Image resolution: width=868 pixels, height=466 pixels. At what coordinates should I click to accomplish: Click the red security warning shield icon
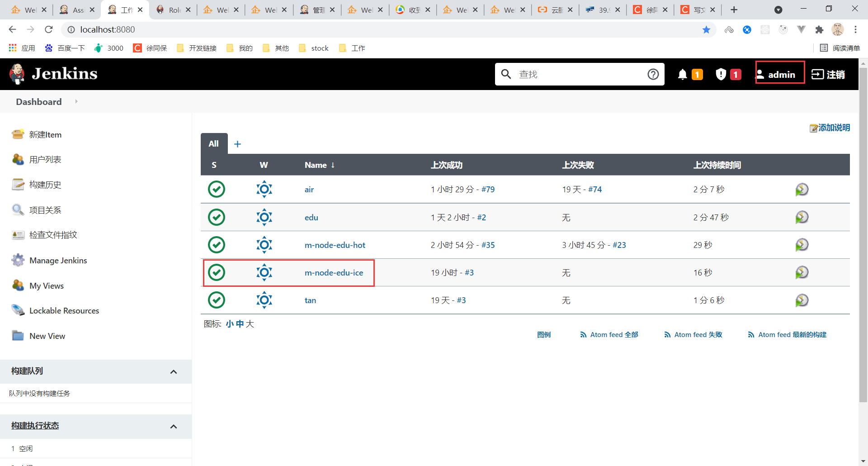pos(721,74)
